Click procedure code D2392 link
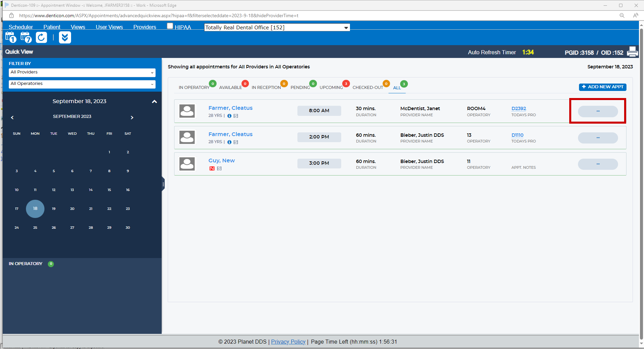This screenshot has height=349, width=644. point(519,108)
